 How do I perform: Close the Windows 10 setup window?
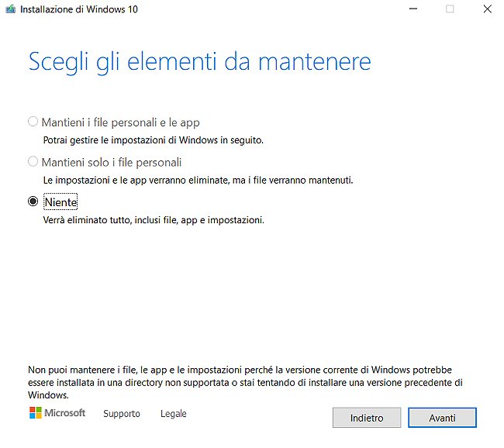(x=486, y=9)
